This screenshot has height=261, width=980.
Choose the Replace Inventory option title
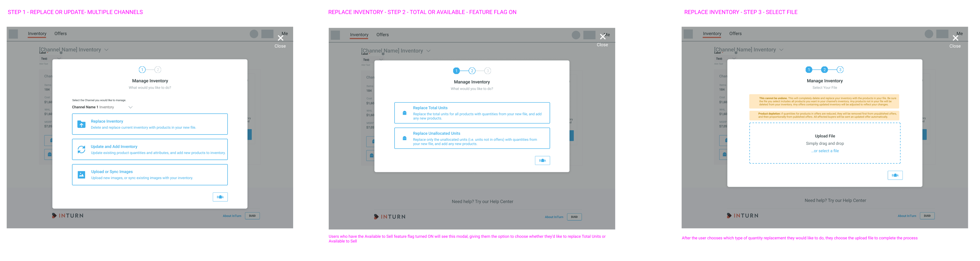pos(107,121)
